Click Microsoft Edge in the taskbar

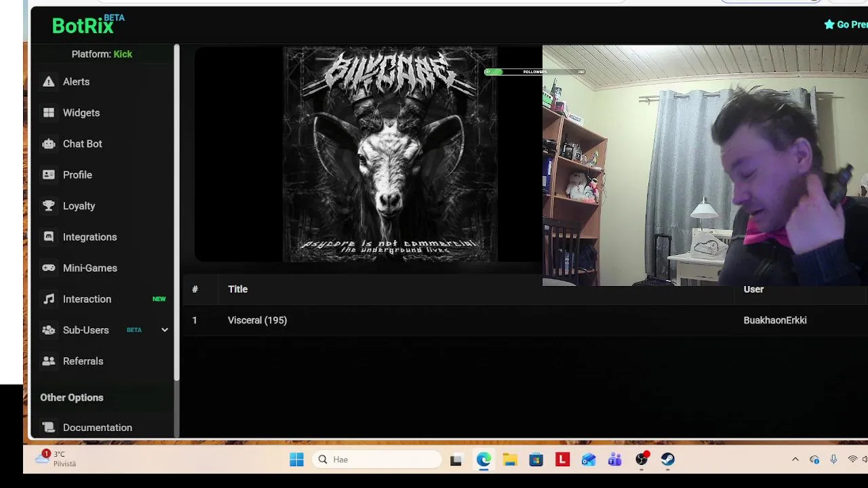click(484, 460)
